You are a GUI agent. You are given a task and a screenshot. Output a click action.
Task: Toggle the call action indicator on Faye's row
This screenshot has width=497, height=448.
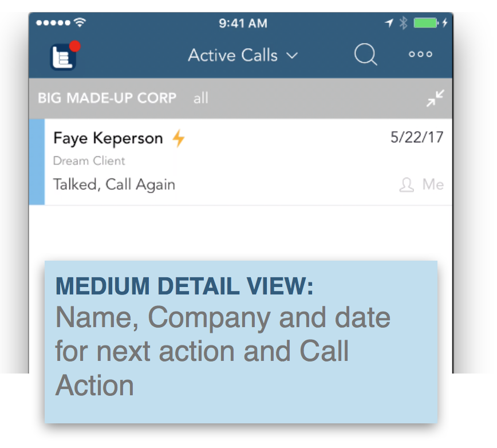click(180, 137)
